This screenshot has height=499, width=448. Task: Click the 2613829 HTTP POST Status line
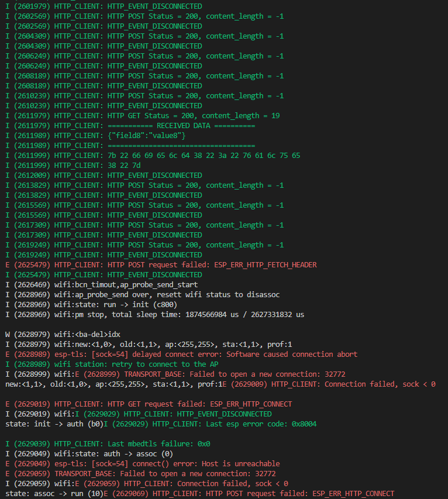144,185
